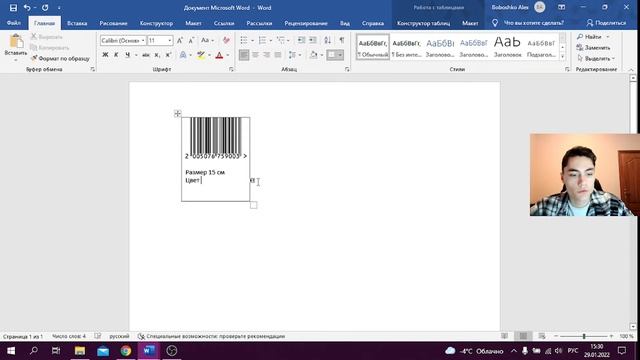Decrease paragraph indent
640x360 pixels.
301,40
